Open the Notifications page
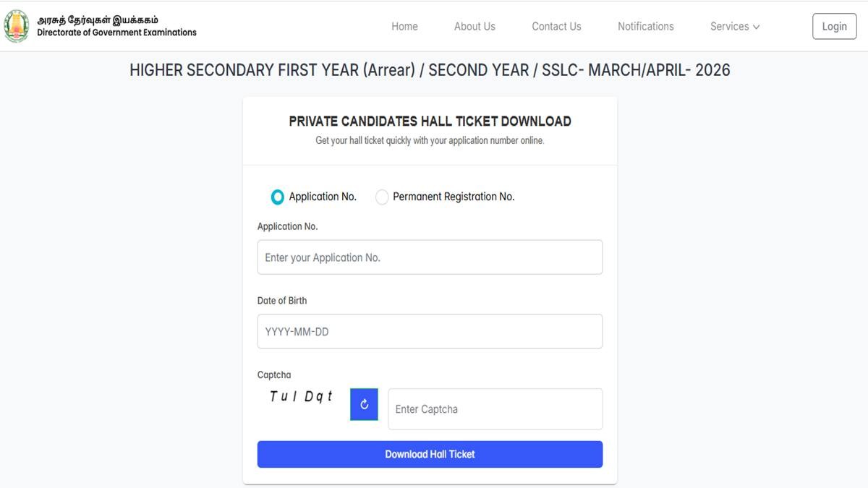This screenshot has height=488, width=868. pos(645,26)
